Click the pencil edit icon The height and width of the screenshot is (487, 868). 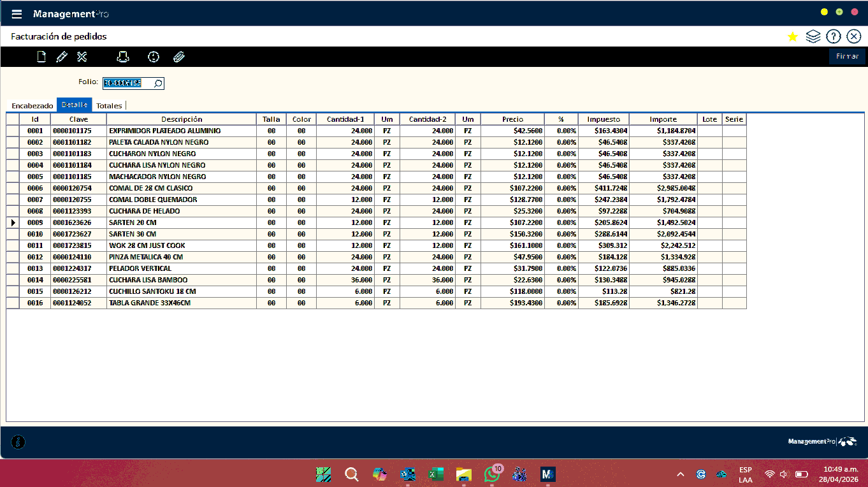coord(61,57)
